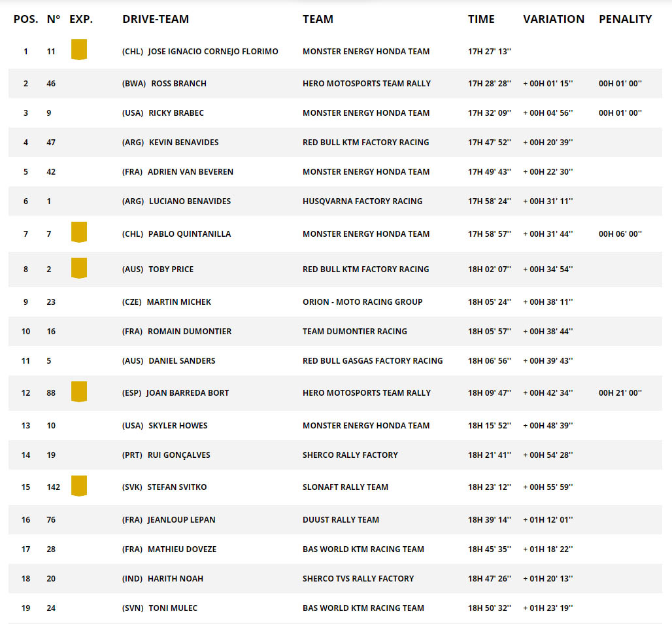Image resolution: width=672 pixels, height=624 pixels.
Task: Click Joan Barreda Bort's 21 minute penalty
Action: (x=620, y=392)
